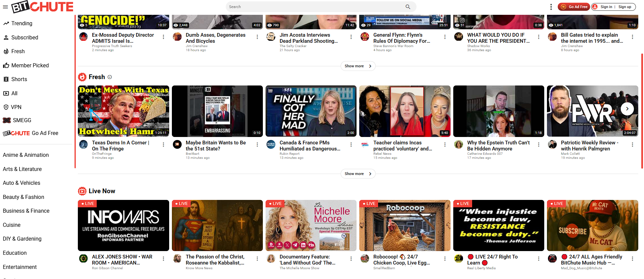The height and width of the screenshot is (279, 644).
Task: Open Business & Finance category
Action: (x=26, y=211)
